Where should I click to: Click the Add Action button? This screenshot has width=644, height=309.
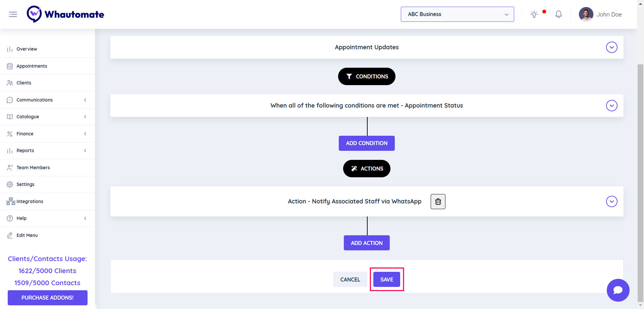pyautogui.click(x=367, y=243)
